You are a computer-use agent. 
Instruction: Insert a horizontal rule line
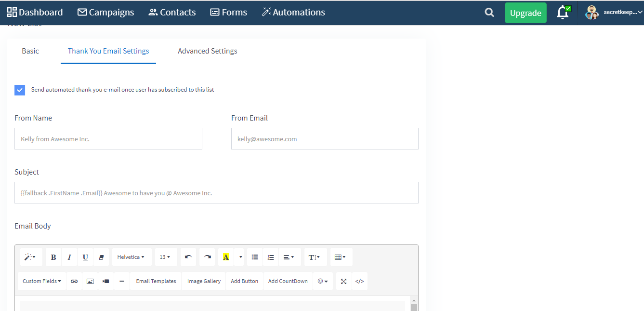pyautogui.click(x=122, y=281)
